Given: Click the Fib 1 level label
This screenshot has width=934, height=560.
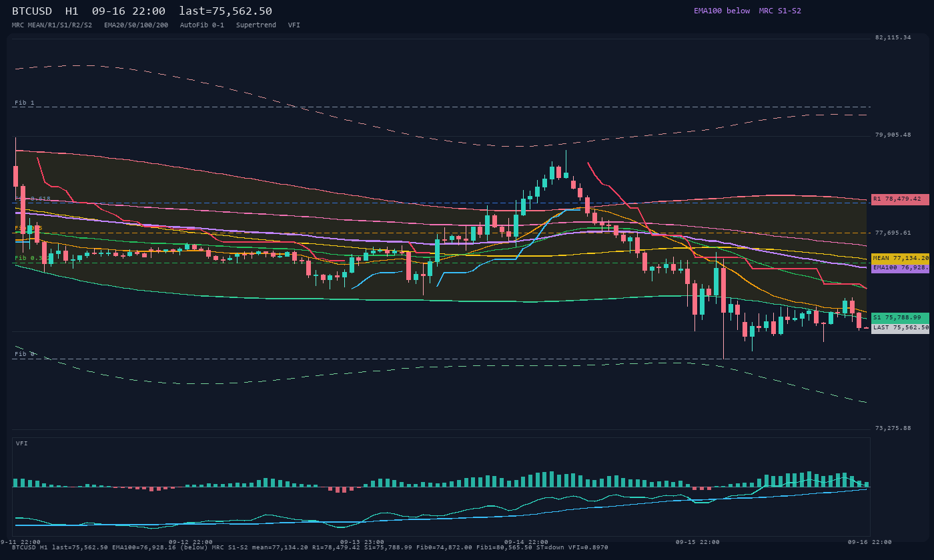Looking at the screenshot, I should click(25, 103).
